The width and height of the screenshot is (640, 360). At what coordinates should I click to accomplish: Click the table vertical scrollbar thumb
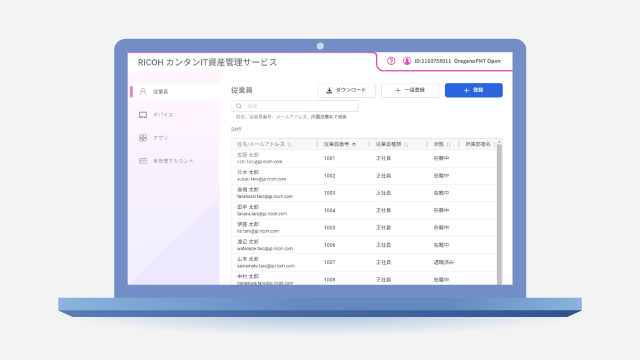coord(499,214)
